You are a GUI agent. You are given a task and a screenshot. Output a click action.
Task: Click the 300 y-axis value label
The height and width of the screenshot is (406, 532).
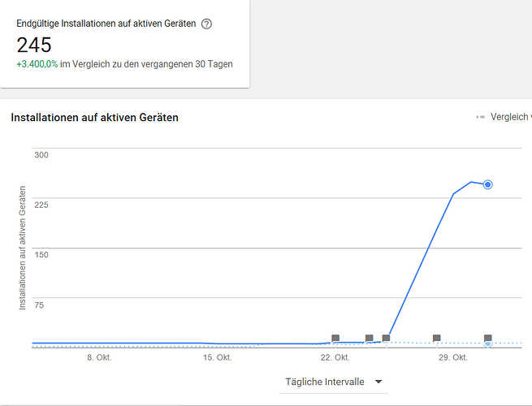(41, 154)
